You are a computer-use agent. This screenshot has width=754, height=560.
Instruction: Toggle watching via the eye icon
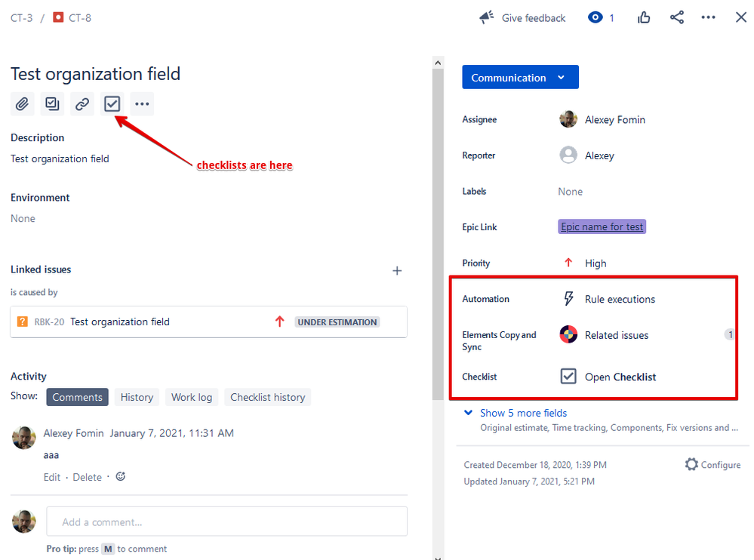click(594, 17)
